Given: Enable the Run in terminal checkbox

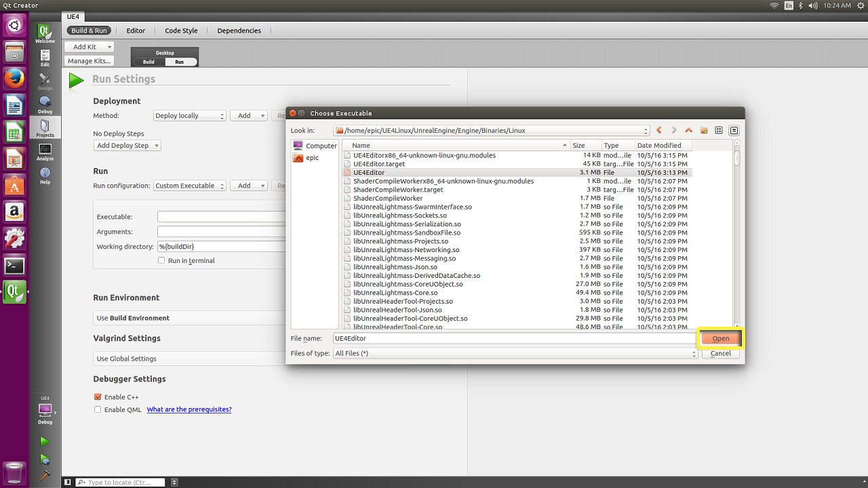Looking at the screenshot, I should pos(161,260).
